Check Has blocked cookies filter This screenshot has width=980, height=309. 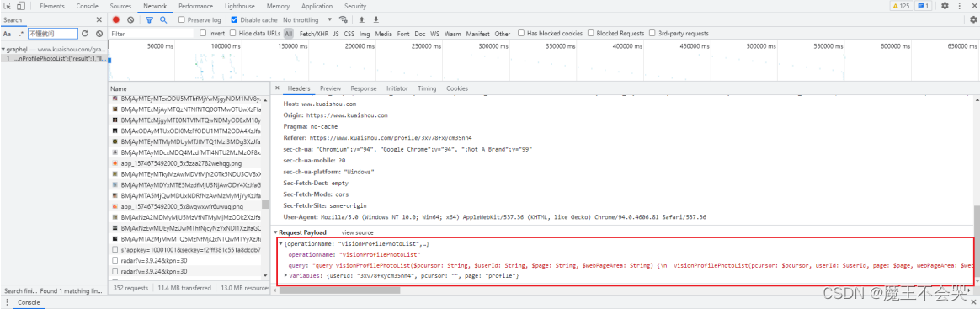tap(521, 33)
